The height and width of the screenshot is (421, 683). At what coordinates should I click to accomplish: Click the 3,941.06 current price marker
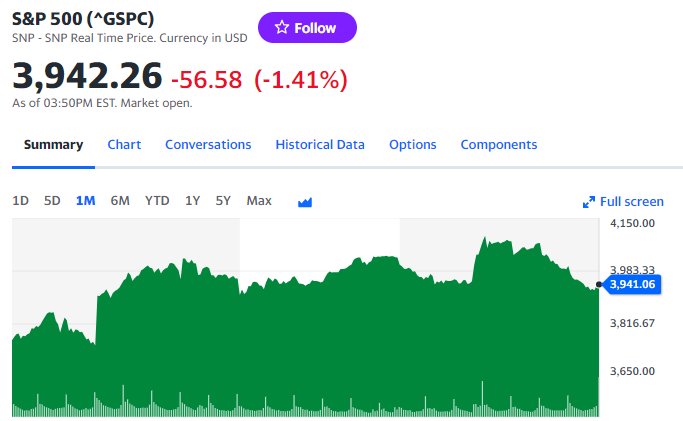pos(632,284)
